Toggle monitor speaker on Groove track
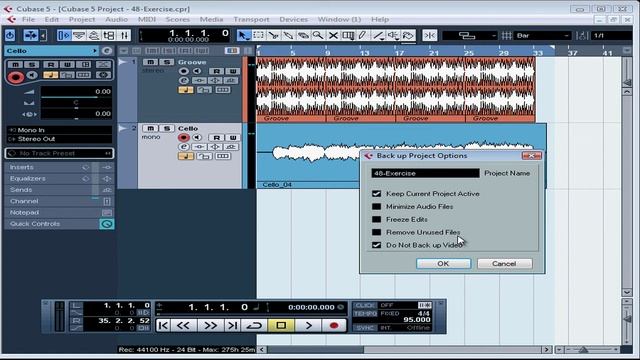640x360 pixels. point(197,71)
